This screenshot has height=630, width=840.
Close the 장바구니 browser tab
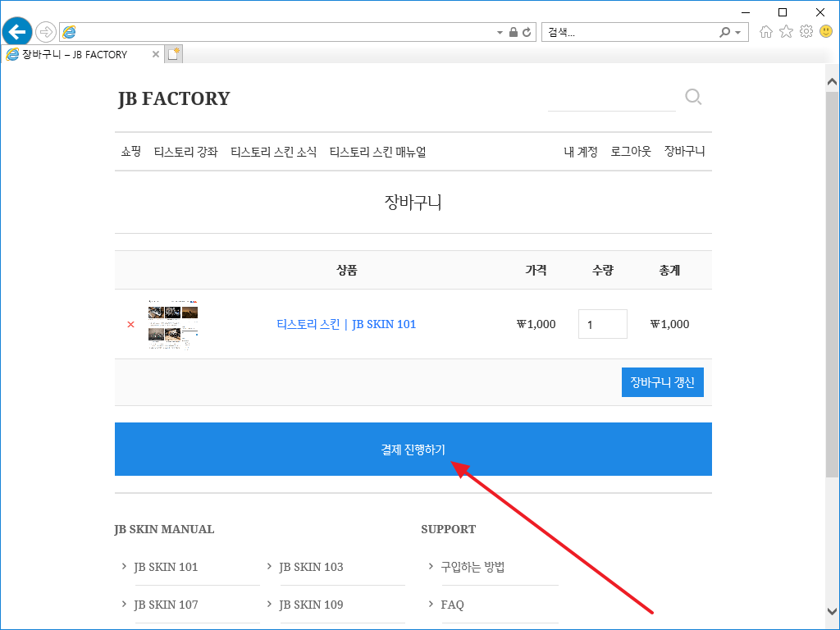point(155,54)
